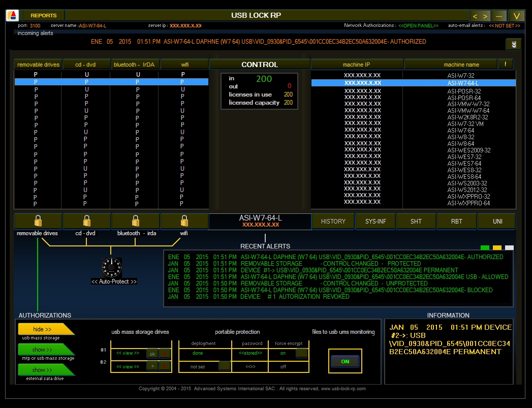This screenshot has height=408, width=532.
Task: Click the wifi column header
Action: 184,65
